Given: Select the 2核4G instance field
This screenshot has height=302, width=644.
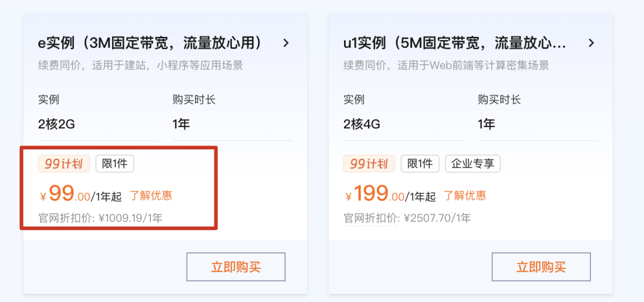Looking at the screenshot, I should [x=403, y=125].
